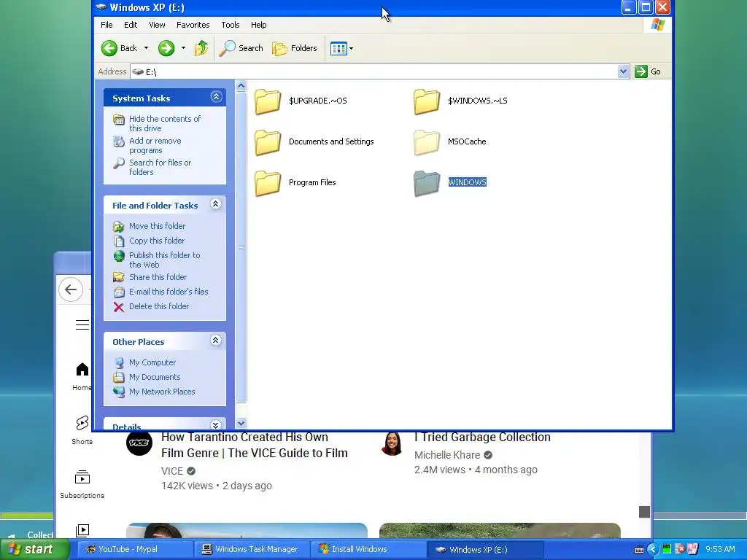This screenshot has width=747, height=560.
Task: Open the Favorites menu
Action: pyautogui.click(x=193, y=25)
